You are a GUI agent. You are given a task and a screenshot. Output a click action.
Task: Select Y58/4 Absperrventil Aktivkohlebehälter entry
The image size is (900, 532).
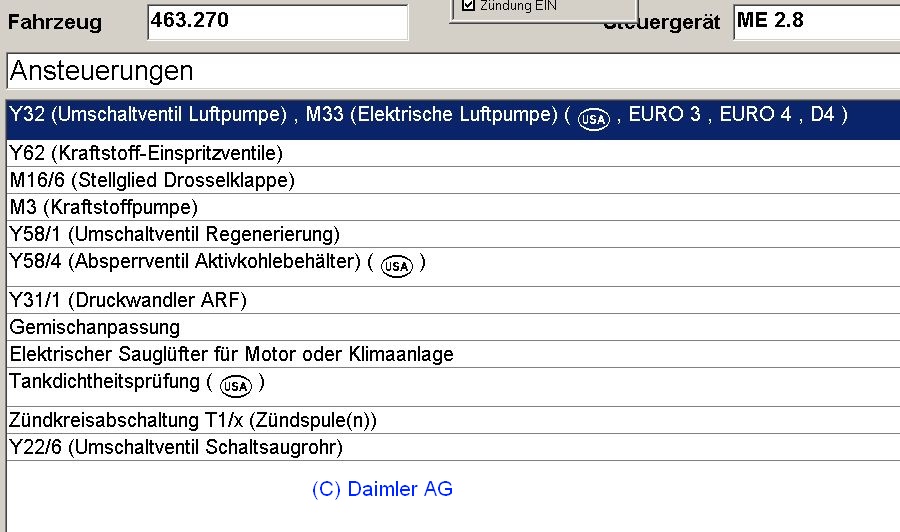click(x=185, y=263)
